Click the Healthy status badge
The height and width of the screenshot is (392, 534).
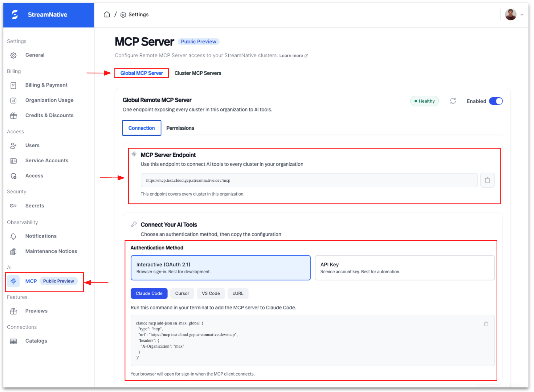coord(424,101)
